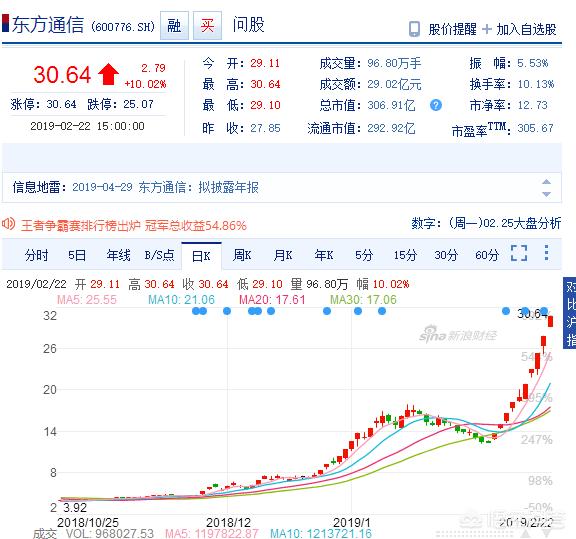Switch to 年线 chart tab
This screenshot has height=539, width=576.
pyautogui.click(x=118, y=255)
